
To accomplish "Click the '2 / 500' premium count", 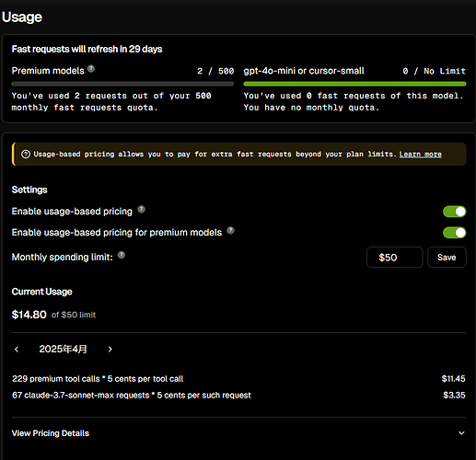I will tap(215, 71).
